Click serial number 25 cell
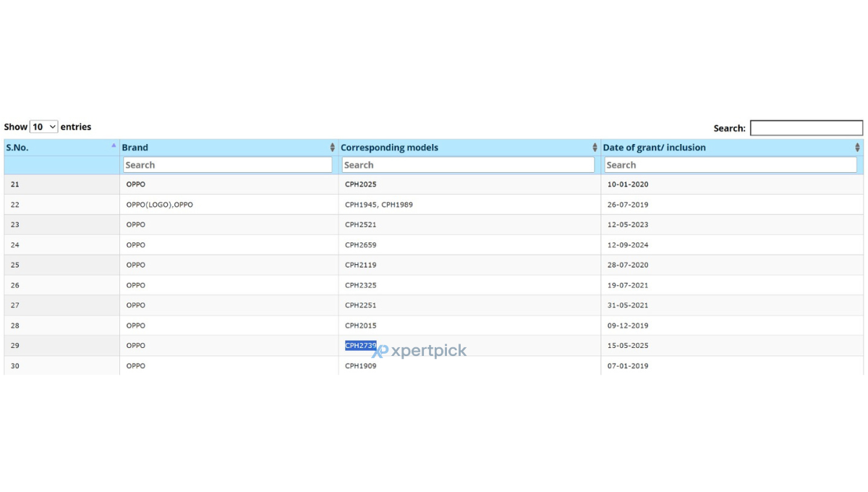This screenshot has height=492, width=868. click(x=61, y=266)
